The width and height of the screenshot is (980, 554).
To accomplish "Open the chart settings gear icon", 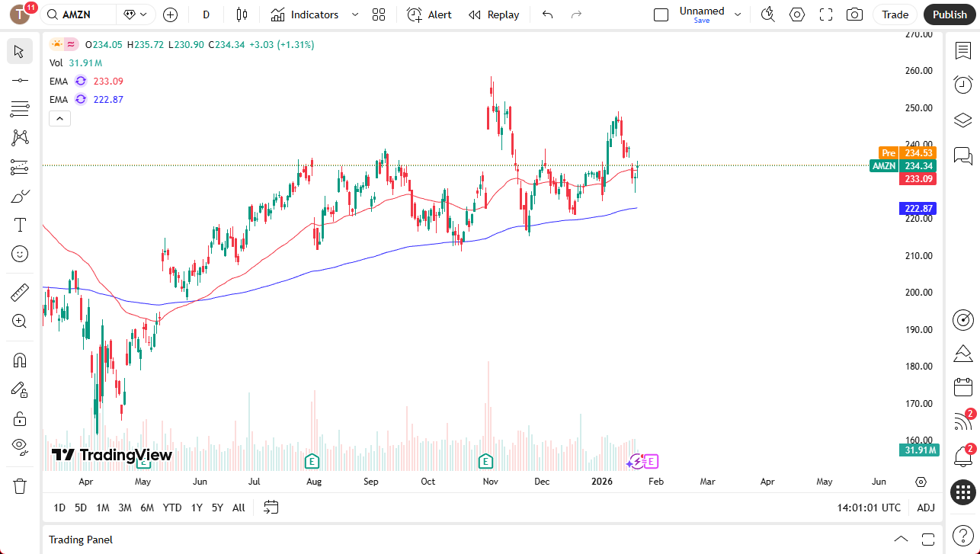I will tap(797, 14).
